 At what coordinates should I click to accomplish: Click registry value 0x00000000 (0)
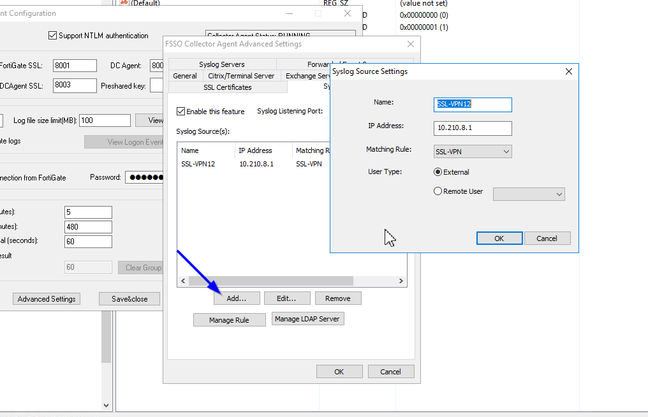[x=424, y=15]
